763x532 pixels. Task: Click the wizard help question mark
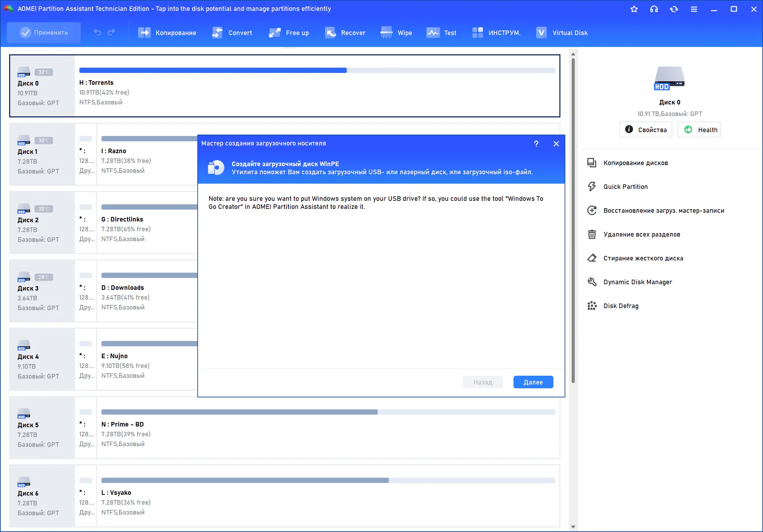[x=536, y=144]
